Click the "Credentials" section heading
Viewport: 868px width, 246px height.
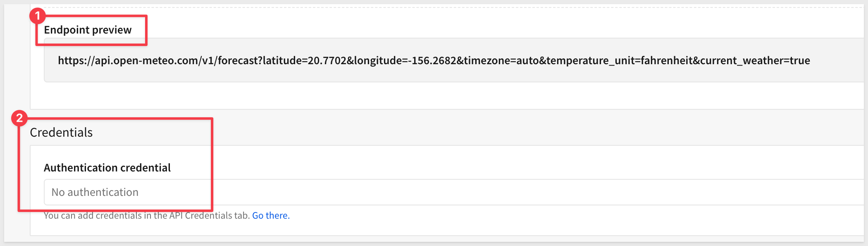coord(61,133)
